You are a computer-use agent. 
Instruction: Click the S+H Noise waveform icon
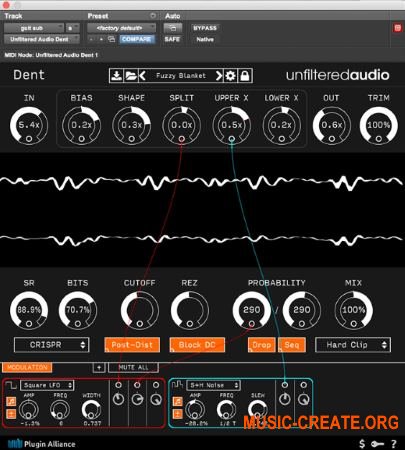(x=177, y=385)
